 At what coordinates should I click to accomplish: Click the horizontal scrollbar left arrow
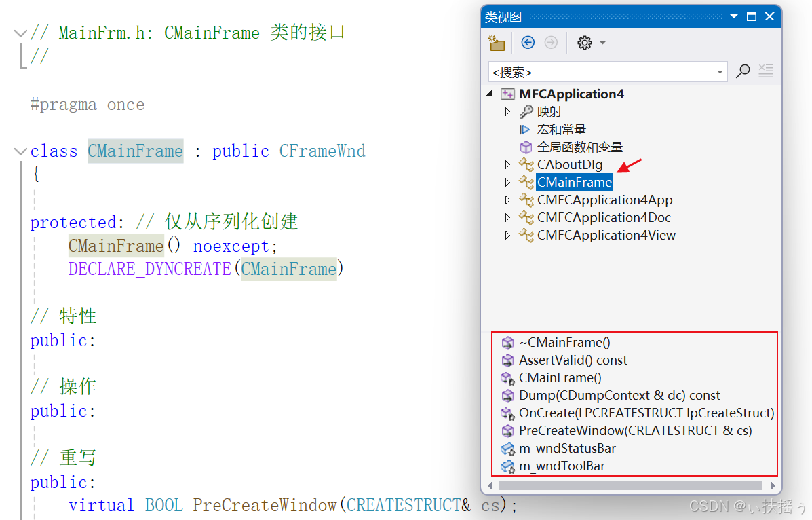click(x=490, y=486)
